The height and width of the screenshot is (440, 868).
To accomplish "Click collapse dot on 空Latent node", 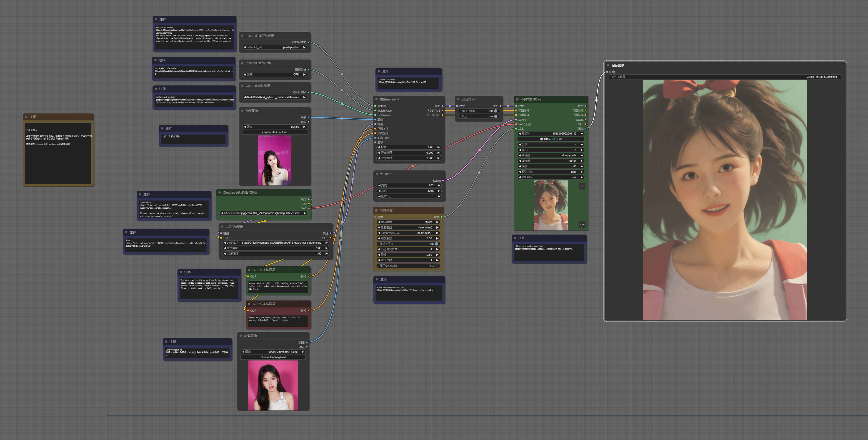I will pyautogui.click(x=377, y=174).
